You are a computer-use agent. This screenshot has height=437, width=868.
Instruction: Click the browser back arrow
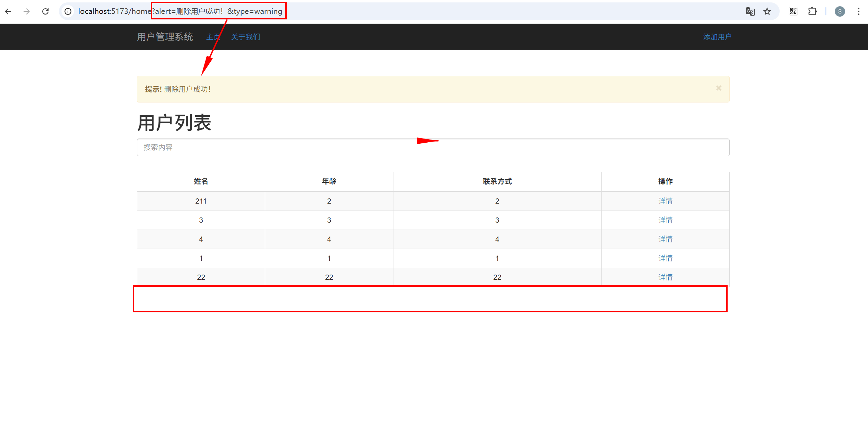pyautogui.click(x=8, y=11)
